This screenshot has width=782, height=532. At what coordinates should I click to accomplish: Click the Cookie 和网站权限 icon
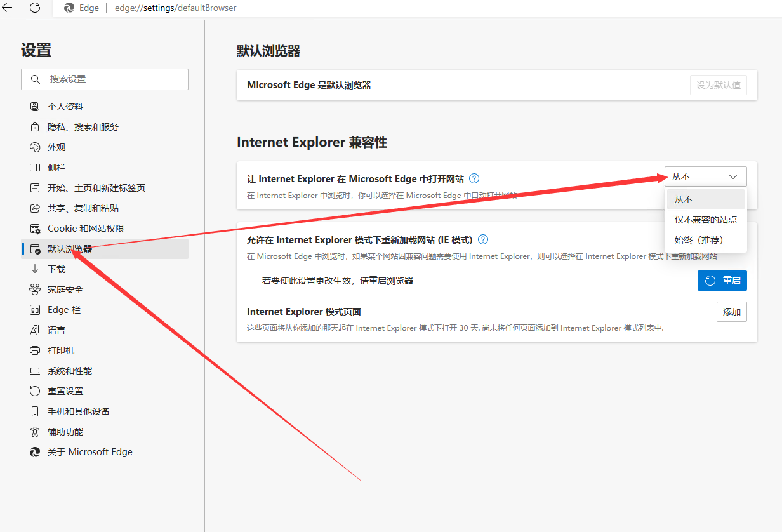pos(35,229)
